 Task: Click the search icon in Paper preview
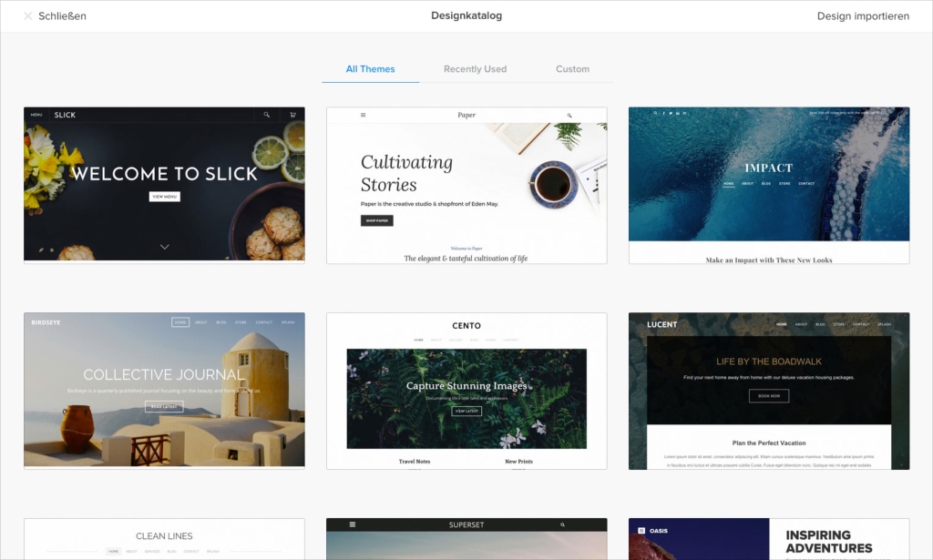[569, 116]
